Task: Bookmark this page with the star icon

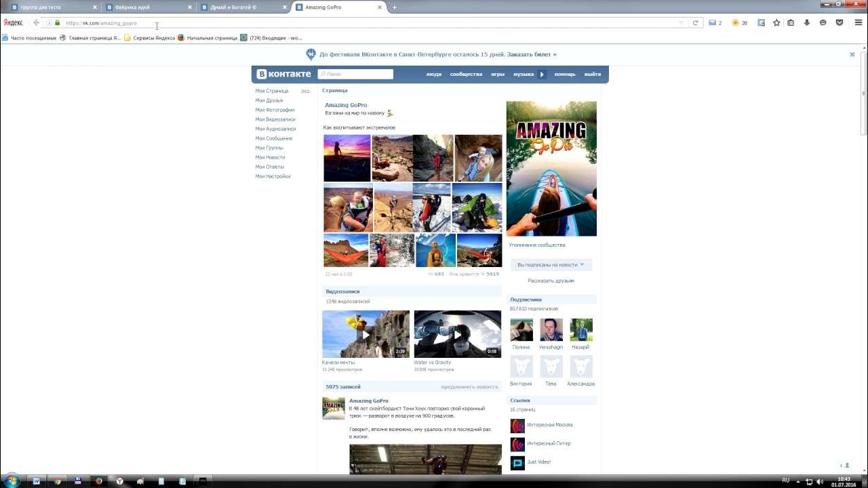Action: point(776,22)
